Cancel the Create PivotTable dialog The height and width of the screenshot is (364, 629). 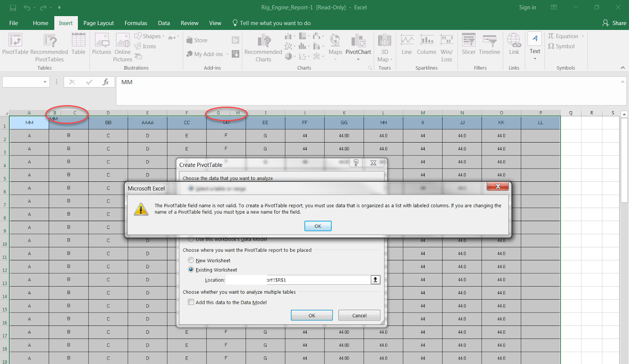[359, 315]
